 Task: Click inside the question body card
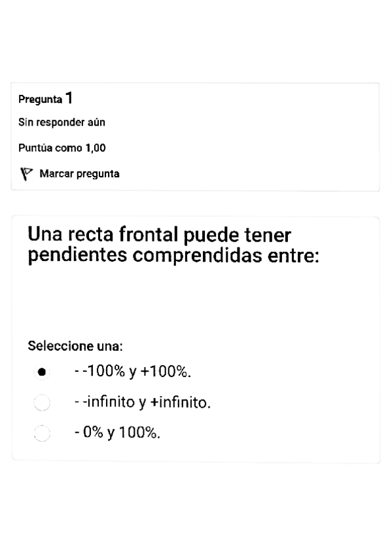(194, 308)
